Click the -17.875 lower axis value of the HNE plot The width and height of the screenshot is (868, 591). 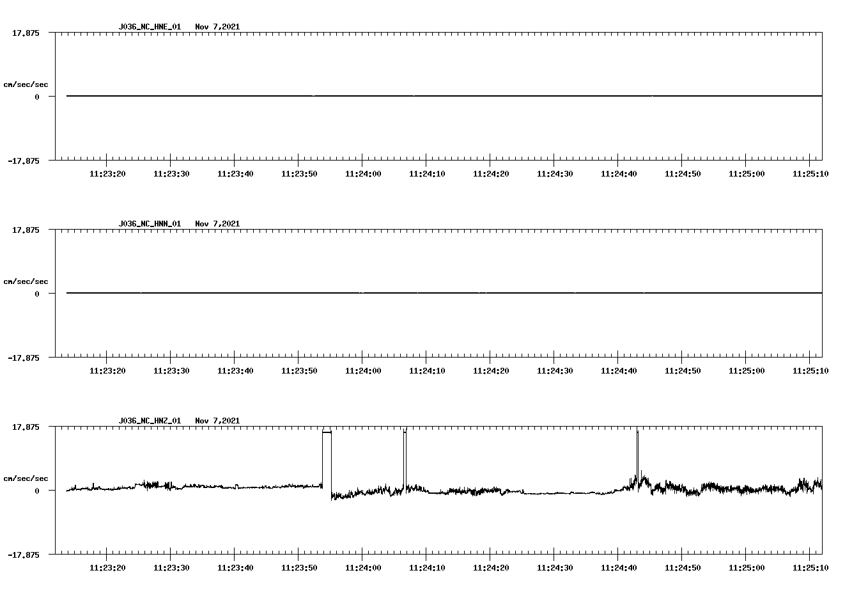pos(23,161)
